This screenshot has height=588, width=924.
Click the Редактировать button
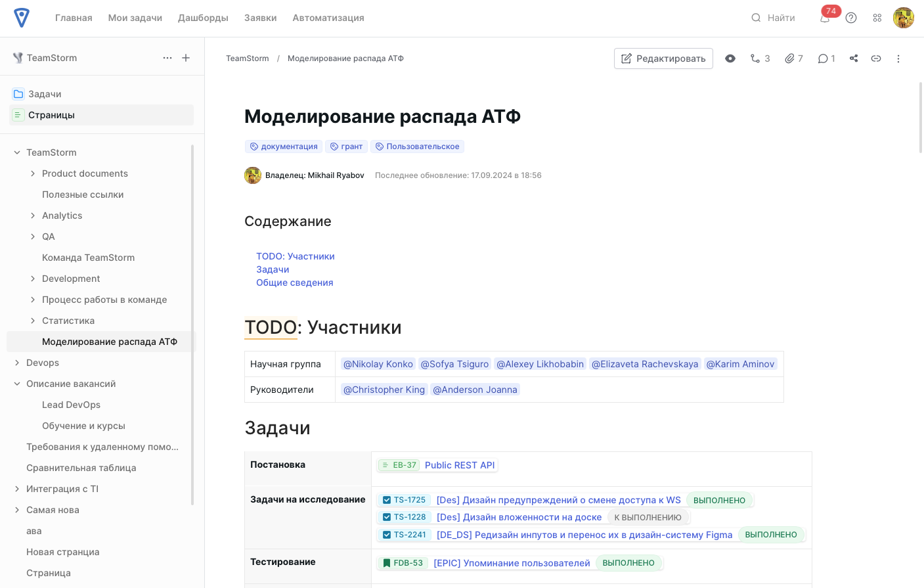(x=663, y=58)
